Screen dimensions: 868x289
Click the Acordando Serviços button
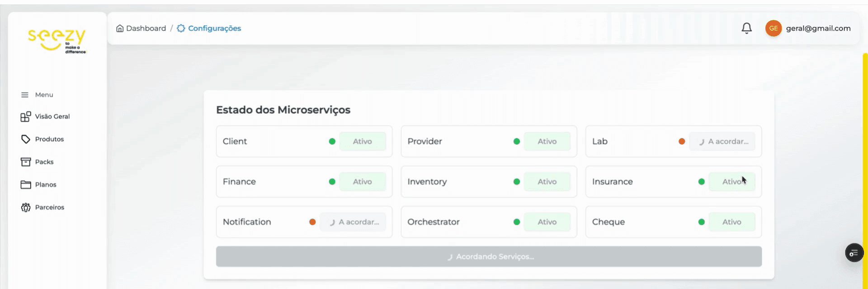[489, 256]
